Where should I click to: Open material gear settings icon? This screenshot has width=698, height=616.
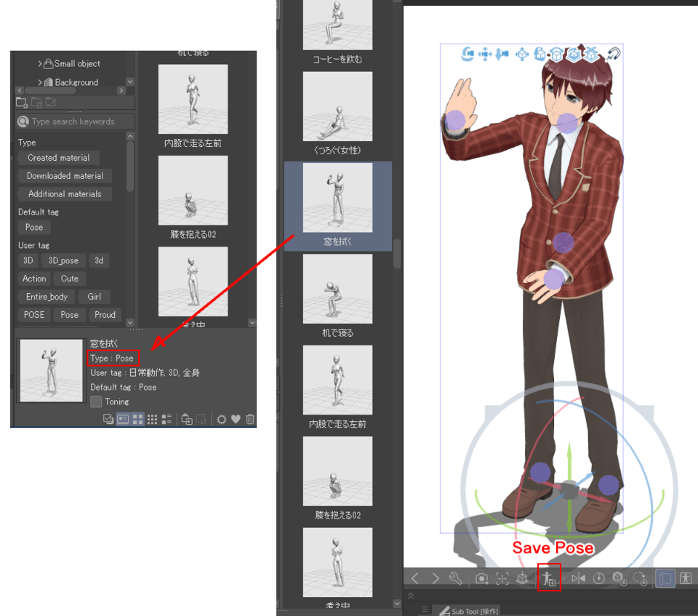point(221,419)
